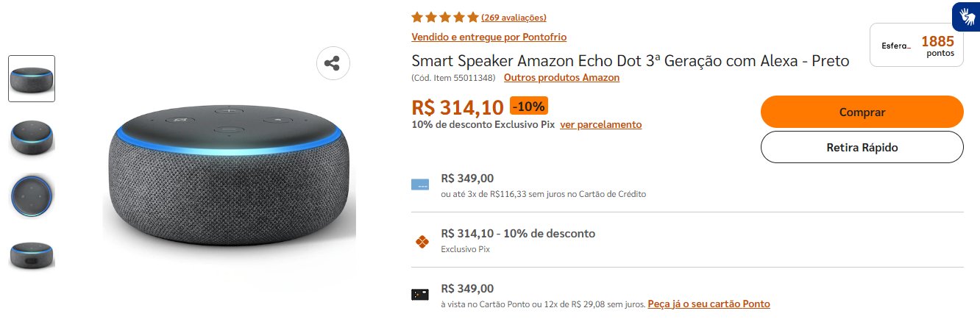Open the sign language accessibility hand icon
This screenshot has height=319, width=980.
tap(965, 16)
